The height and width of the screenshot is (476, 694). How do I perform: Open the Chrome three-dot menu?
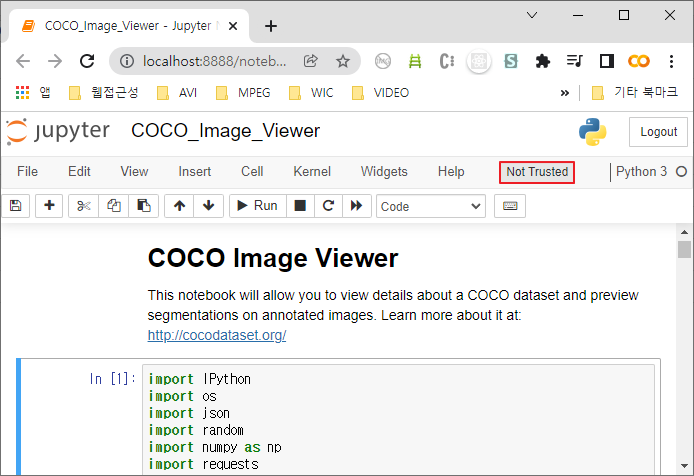pyautogui.click(x=671, y=61)
